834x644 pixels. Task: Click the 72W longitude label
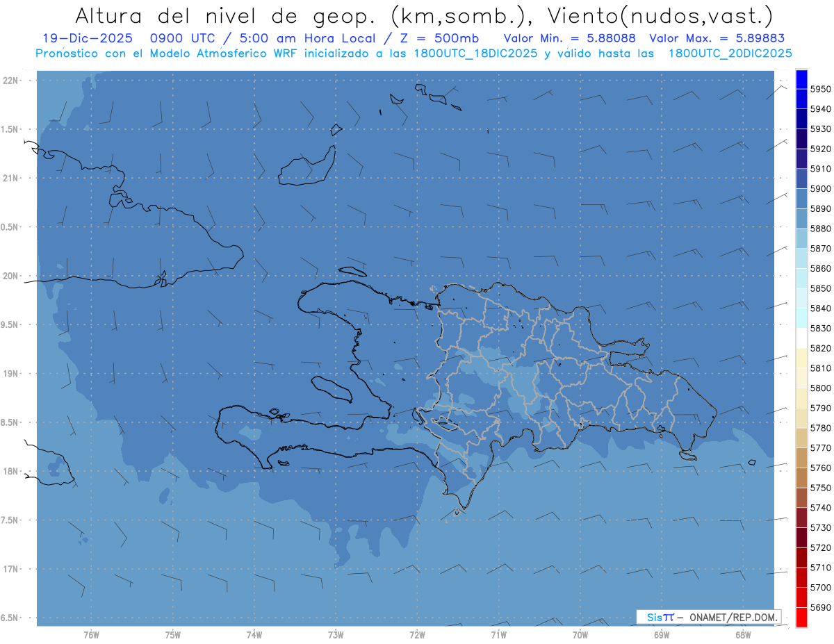pos(418,635)
